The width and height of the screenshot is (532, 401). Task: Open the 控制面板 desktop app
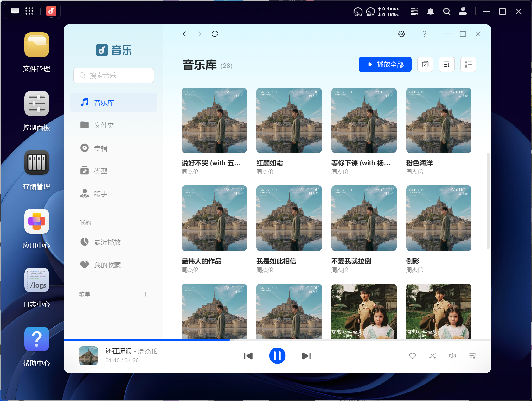tap(37, 103)
